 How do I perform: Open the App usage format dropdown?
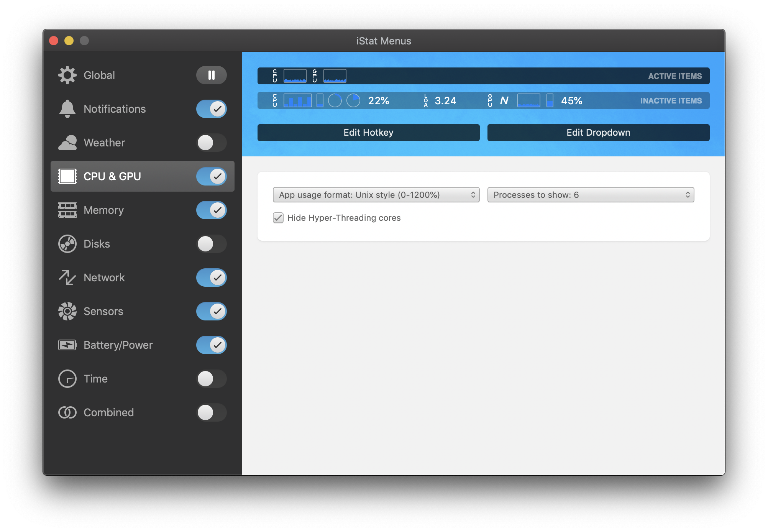[x=376, y=195]
